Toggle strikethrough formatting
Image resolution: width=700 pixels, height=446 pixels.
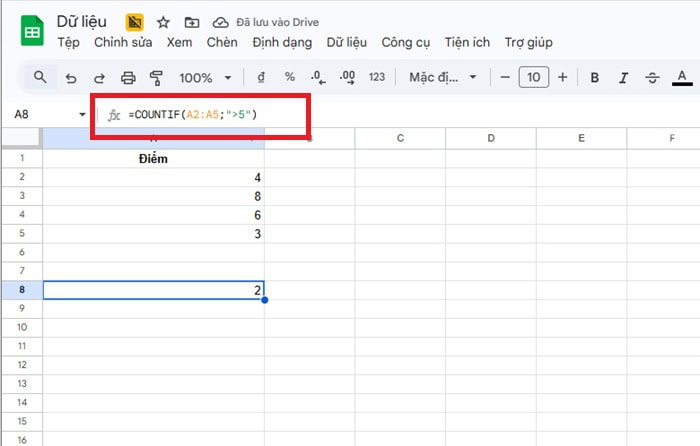coord(653,77)
